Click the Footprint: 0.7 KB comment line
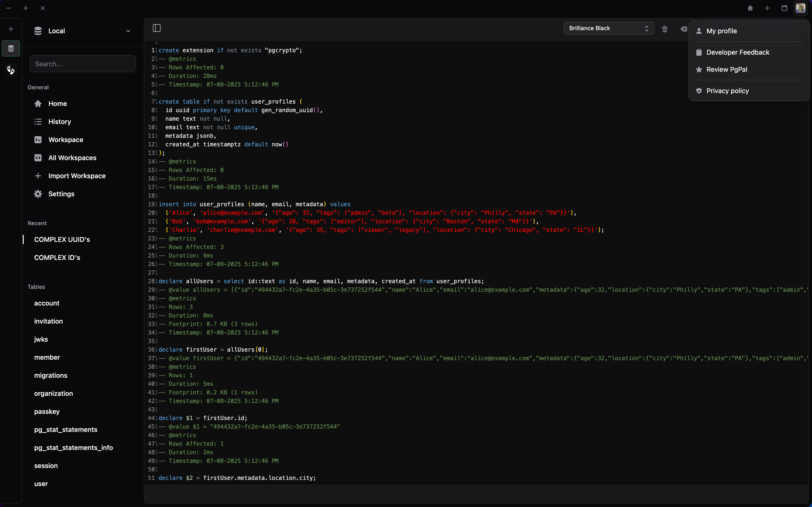Viewport: 812px width, 507px height. pyautogui.click(x=208, y=324)
